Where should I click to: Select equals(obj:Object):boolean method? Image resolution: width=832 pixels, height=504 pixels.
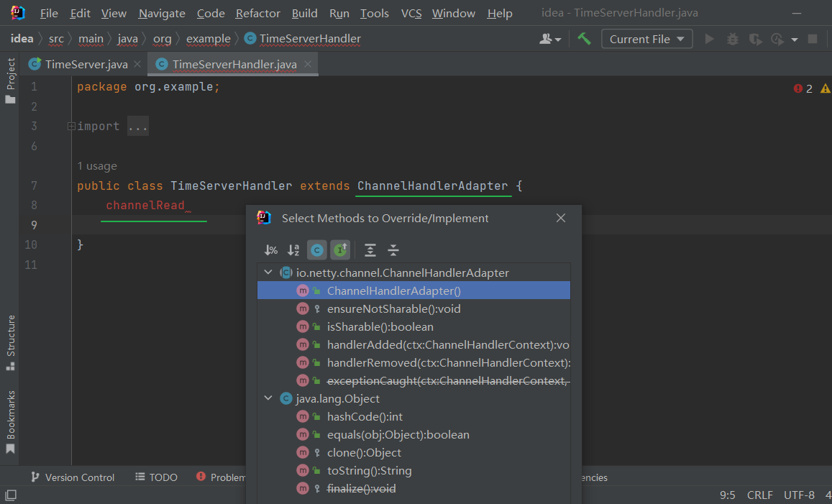point(414,434)
